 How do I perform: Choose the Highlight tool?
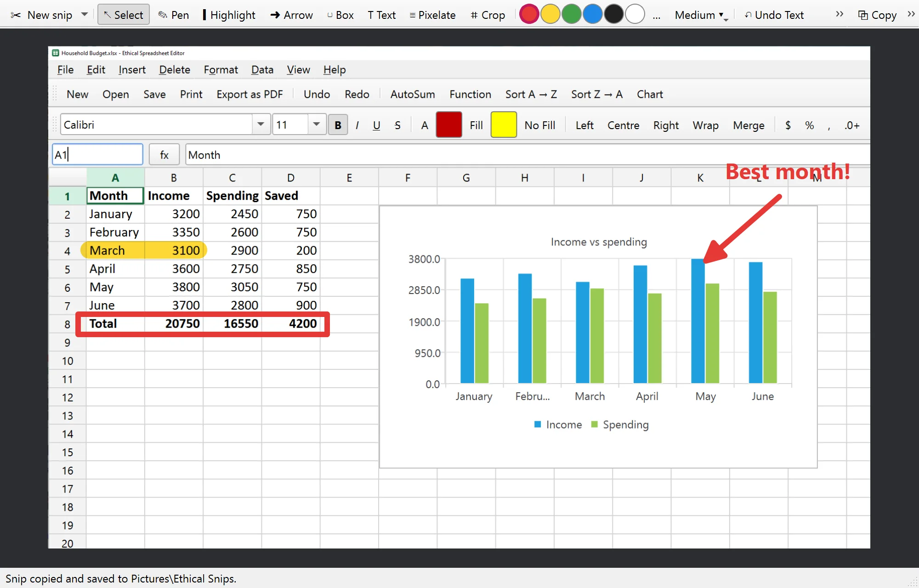tap(229, 15)
